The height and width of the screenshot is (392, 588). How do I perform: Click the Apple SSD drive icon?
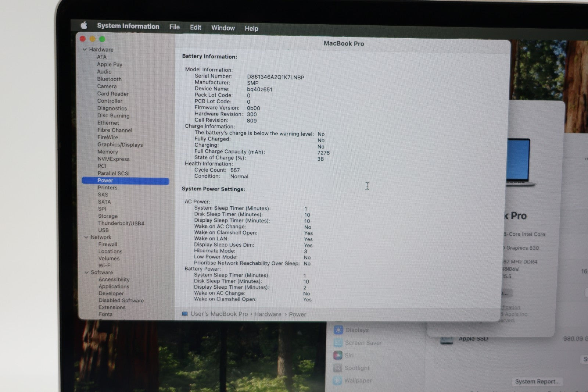click(x=447, y=340)
